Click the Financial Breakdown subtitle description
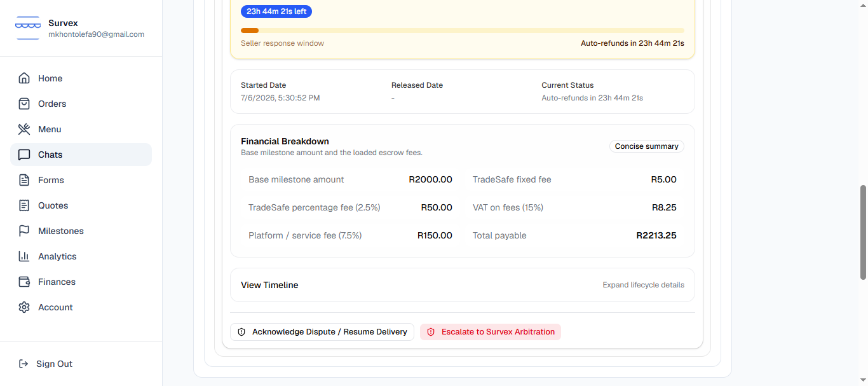Viewport: 868px width, 386px height. 332,153
